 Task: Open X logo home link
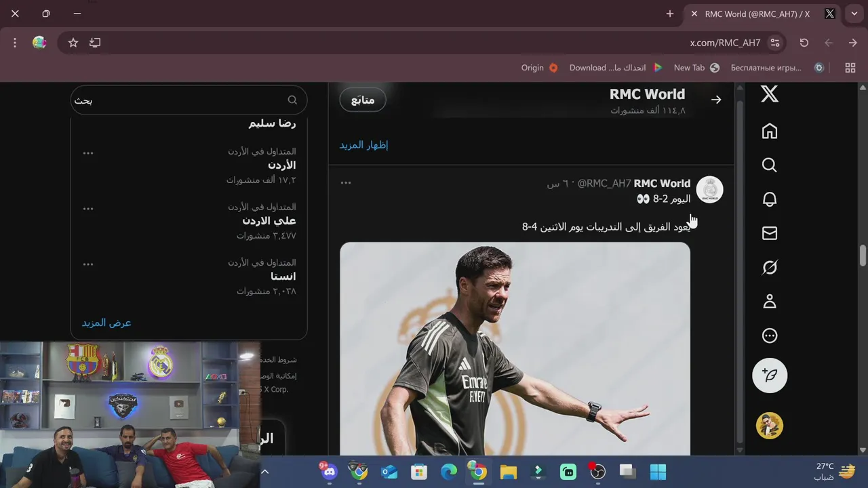pos(770,94)
